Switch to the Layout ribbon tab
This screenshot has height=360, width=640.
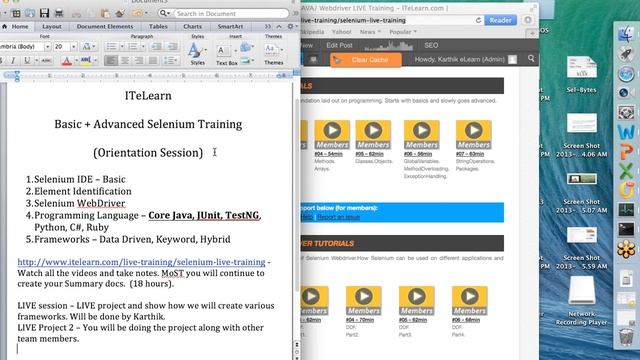pos(52,26)
